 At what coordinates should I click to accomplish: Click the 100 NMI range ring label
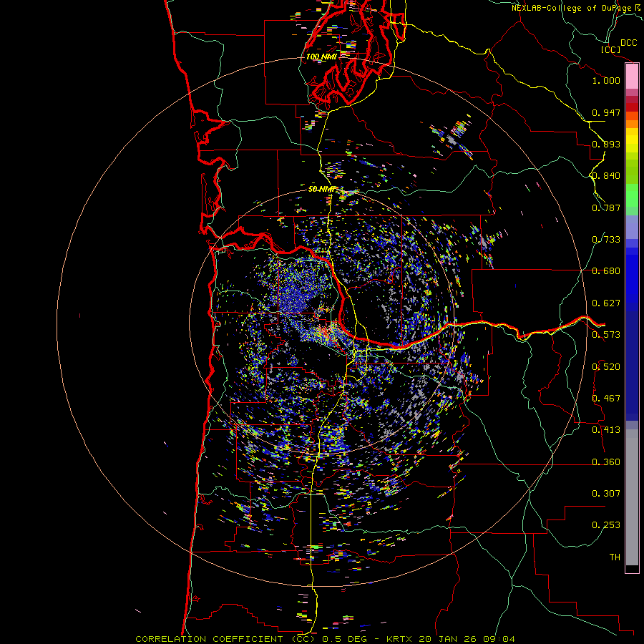(321, 57)
